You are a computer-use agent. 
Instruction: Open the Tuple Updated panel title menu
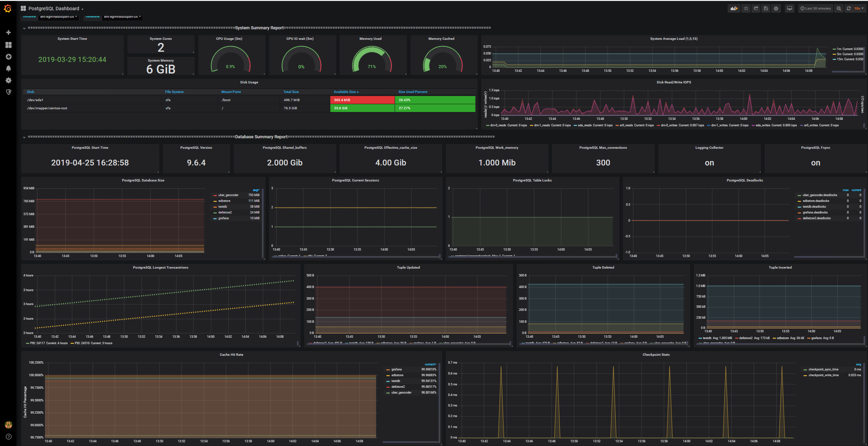[408, 268]
